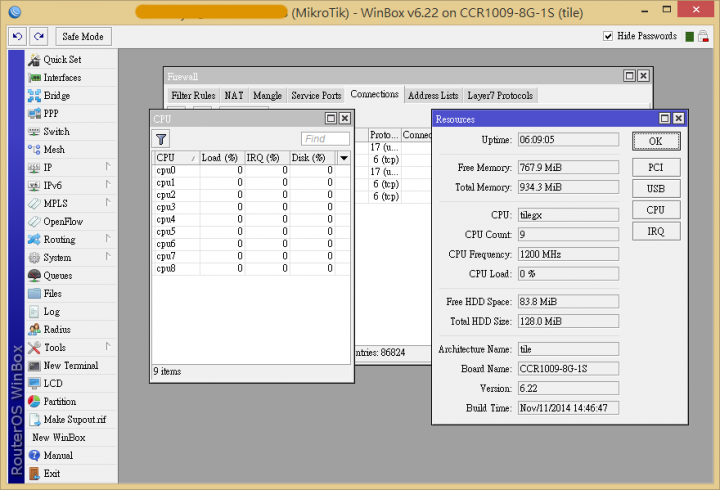720x490 pixels.
Task: Click the IRQ button
Action: [x=656, y=231]
